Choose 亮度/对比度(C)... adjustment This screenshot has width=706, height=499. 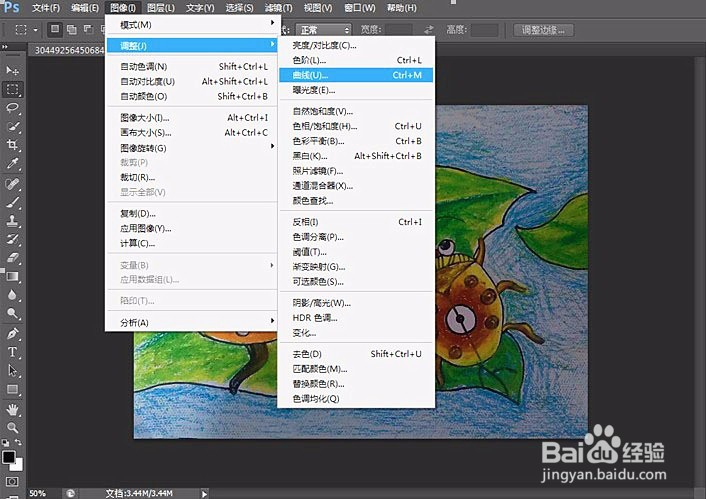[356, 45]
